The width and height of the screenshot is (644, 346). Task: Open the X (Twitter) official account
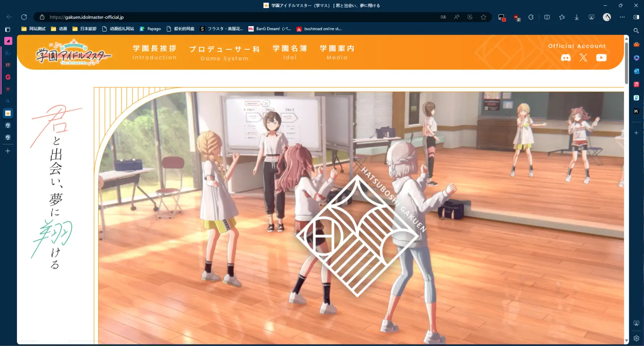[x=583, y=58]
